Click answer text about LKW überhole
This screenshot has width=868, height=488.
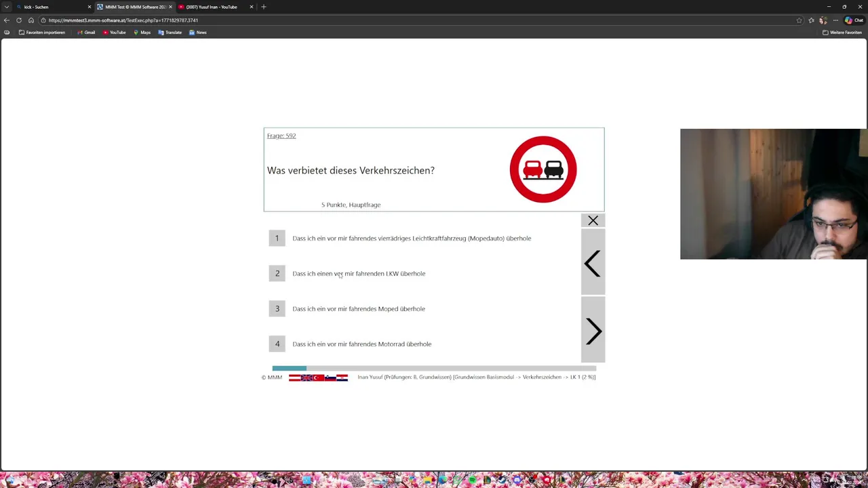(359, 274)
